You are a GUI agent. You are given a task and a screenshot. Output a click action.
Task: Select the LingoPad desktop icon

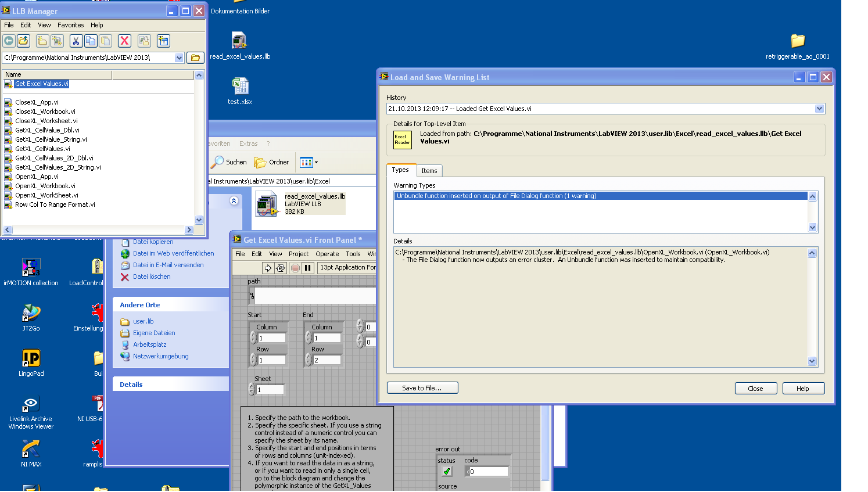coord(31,363)
